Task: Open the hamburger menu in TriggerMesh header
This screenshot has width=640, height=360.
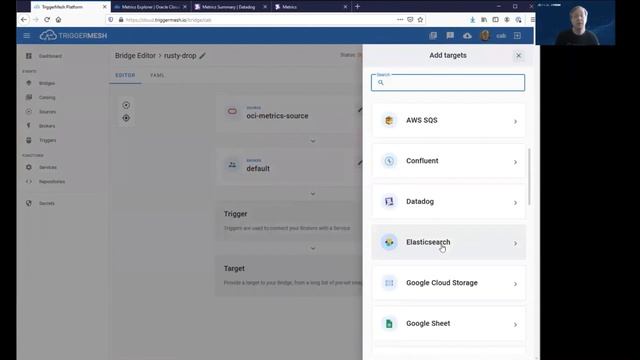Action: click(27, 36)
